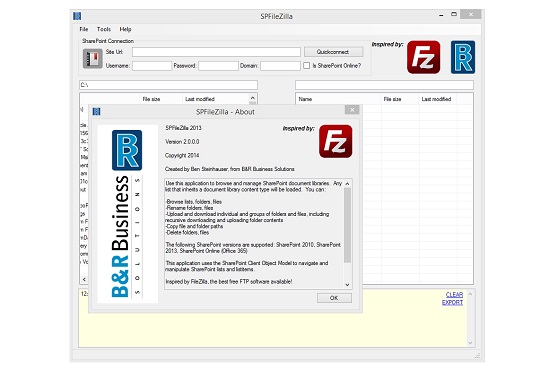The width and height of the screenshot is (550, 378).
Task: Click OK in the About dialog
Action: tap(334, 298)
